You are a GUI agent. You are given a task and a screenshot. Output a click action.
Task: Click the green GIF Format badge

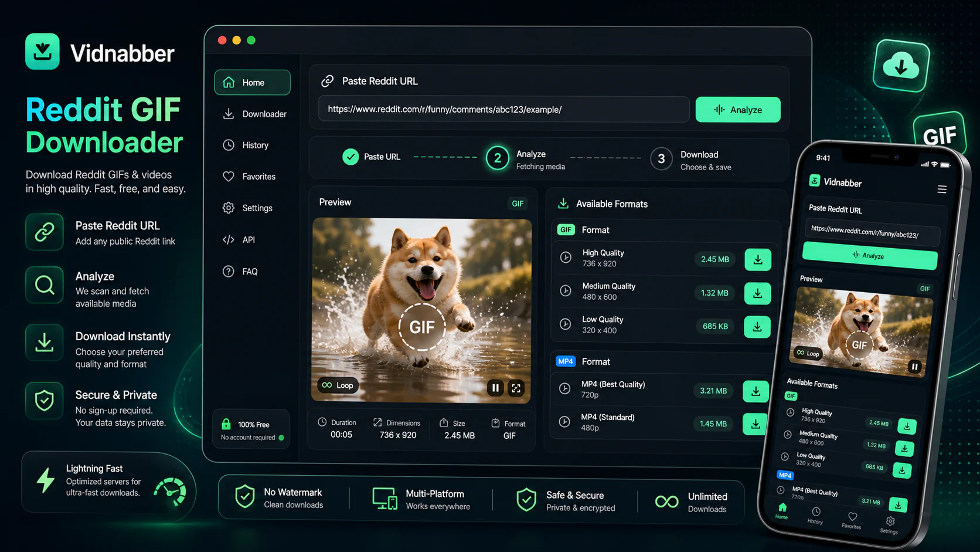tap(566, 230)
